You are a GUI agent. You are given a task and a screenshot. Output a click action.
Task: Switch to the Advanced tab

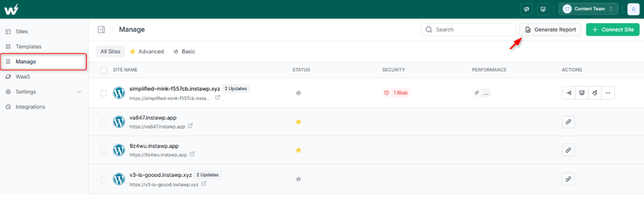147,52
